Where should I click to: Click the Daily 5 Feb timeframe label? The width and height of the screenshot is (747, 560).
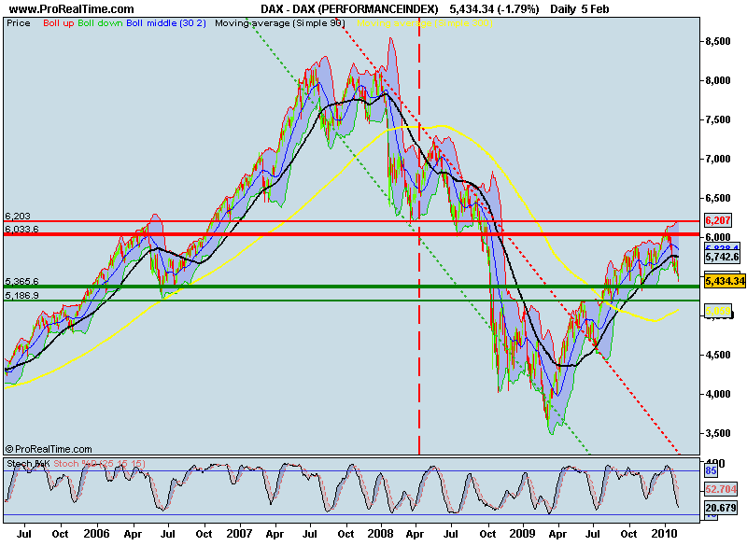(x=579, y=9)
